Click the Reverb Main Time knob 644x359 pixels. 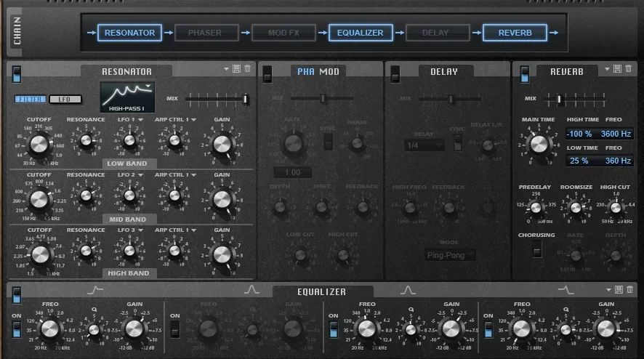539,144
